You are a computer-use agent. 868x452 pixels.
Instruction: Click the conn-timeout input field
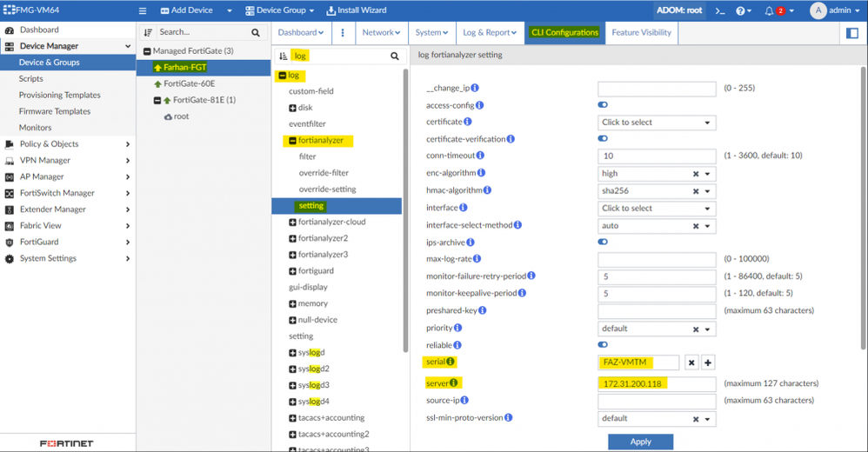(657, 156)
